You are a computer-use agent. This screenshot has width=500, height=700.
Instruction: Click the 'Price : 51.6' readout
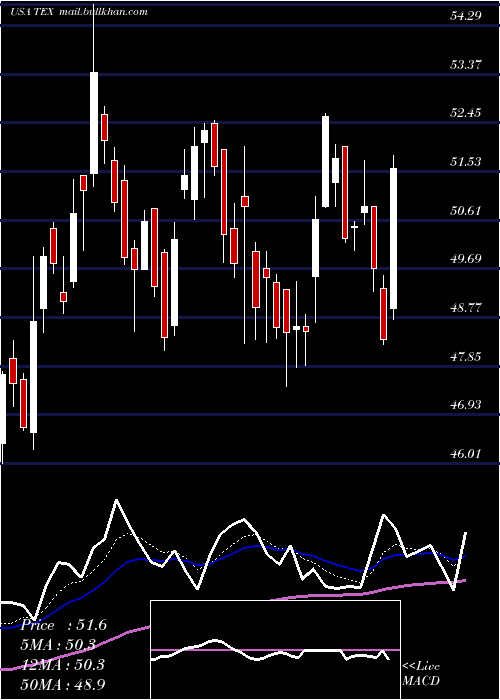pyautogui.click(x=64, y=625)
